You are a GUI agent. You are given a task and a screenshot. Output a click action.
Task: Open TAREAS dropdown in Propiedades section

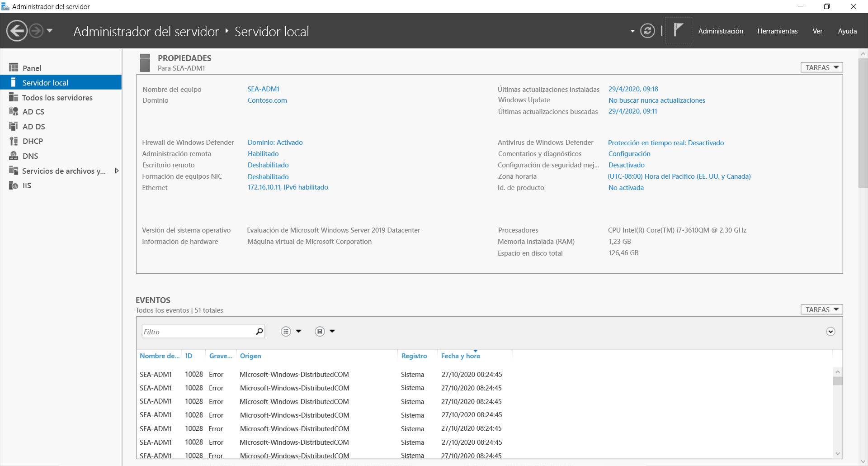pyautogui.click(x=821, y=67)
